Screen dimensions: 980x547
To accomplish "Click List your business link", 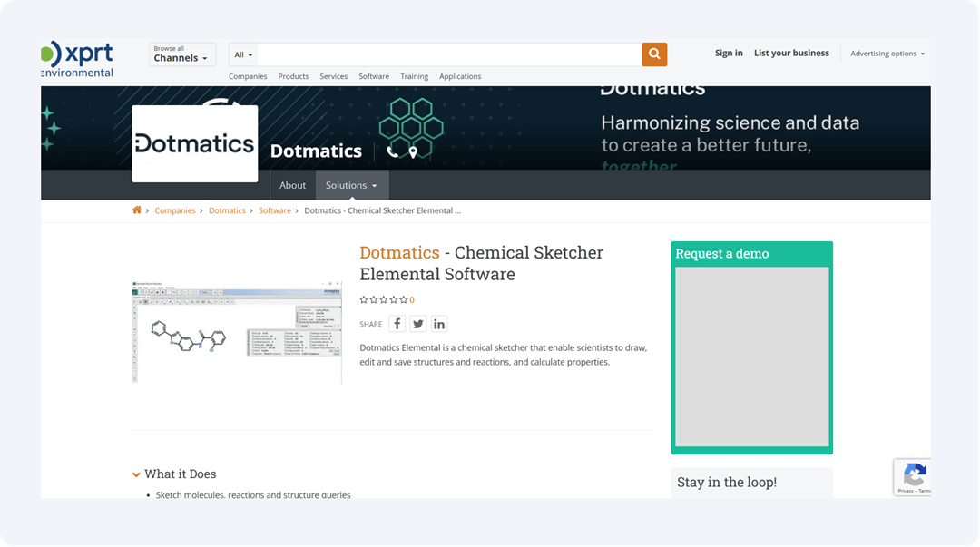I will 791,54.
